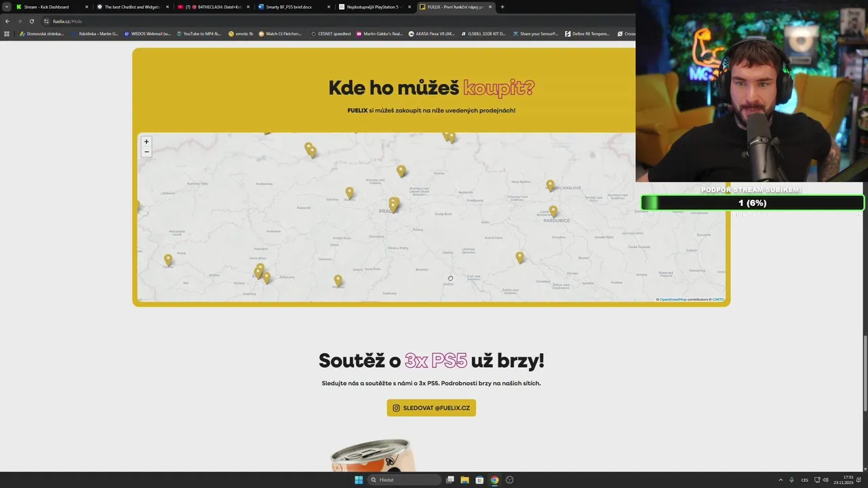868x488 pixels.
Task: Switch to Smarty BF_PS5 brief.docx tab
Action: [294, 7]
